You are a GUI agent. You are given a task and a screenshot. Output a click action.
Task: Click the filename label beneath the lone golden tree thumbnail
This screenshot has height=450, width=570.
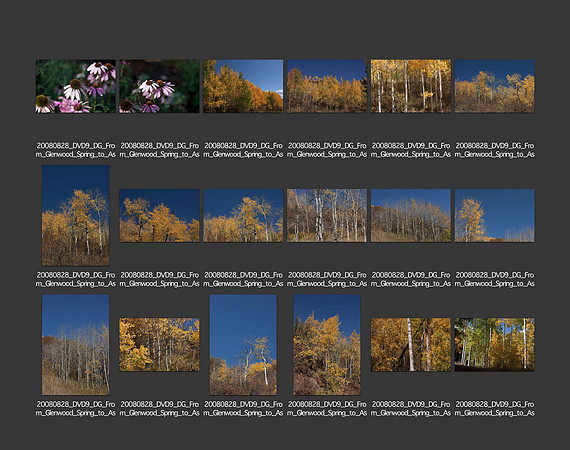click(x=494, y=279)
